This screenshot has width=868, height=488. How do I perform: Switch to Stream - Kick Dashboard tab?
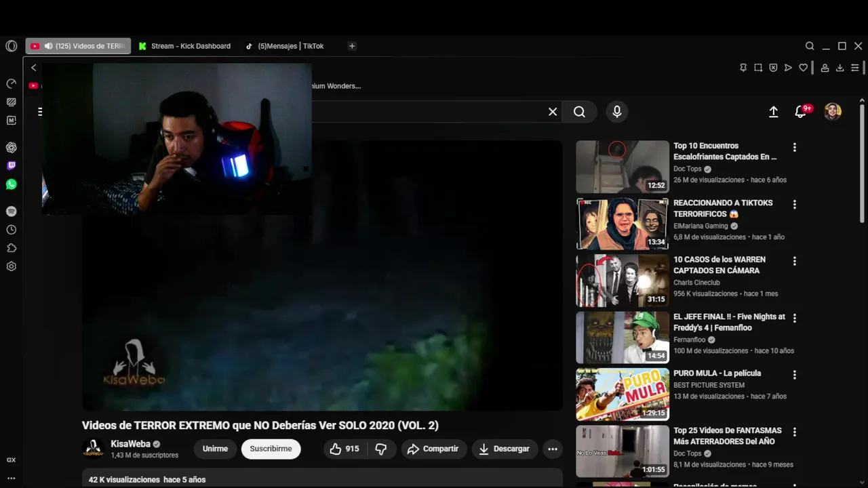click(x=184, y=46)
